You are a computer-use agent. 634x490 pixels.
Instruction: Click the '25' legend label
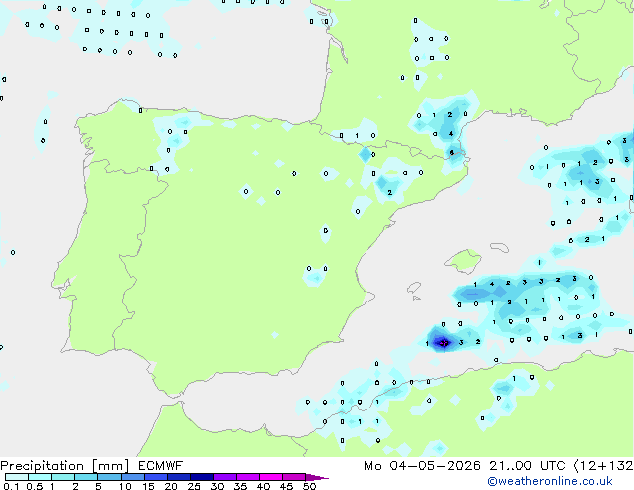(194, 486)
